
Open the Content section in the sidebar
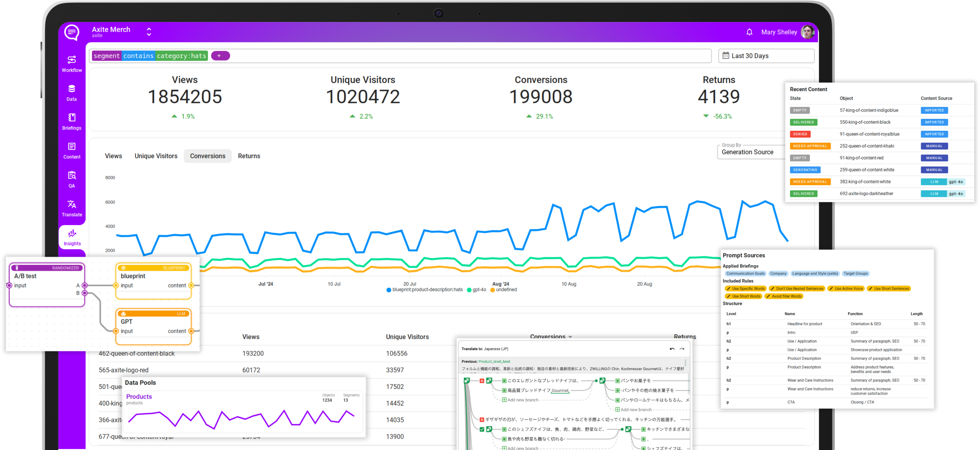point(72,151)
